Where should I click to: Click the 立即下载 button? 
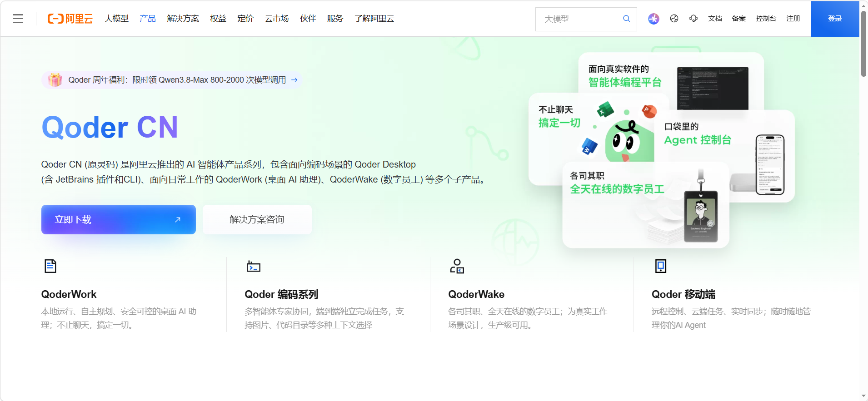click(119, 220)
